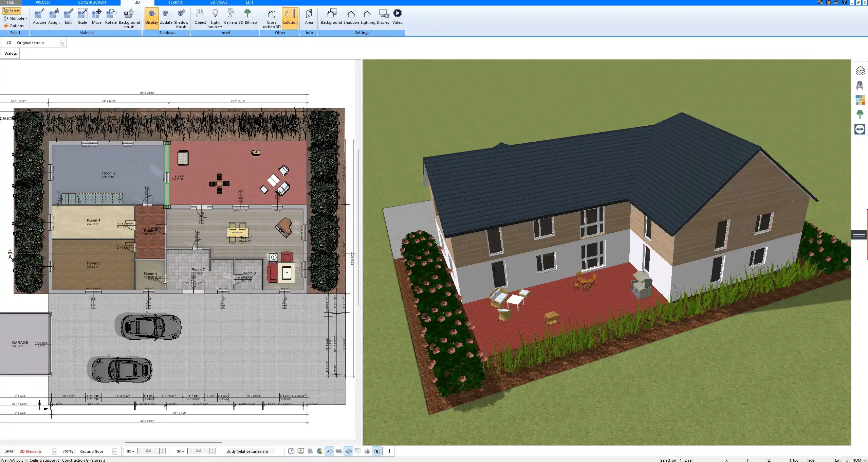The image size is (868, 462).
Task: Click the GARAGE label in the plan
Action: (x=20, y=342)
